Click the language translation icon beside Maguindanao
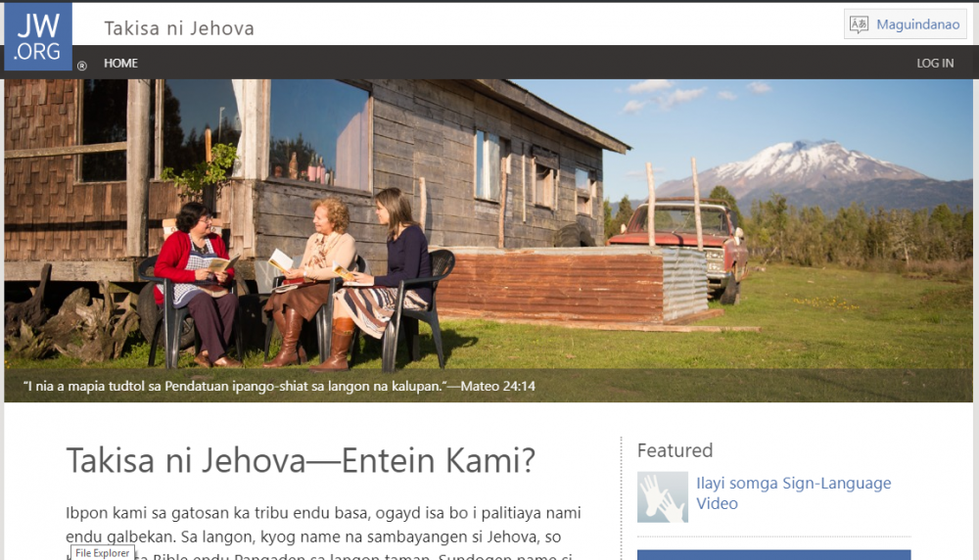The height and width of the screenshot is (560, 979). tap(860, 24)
